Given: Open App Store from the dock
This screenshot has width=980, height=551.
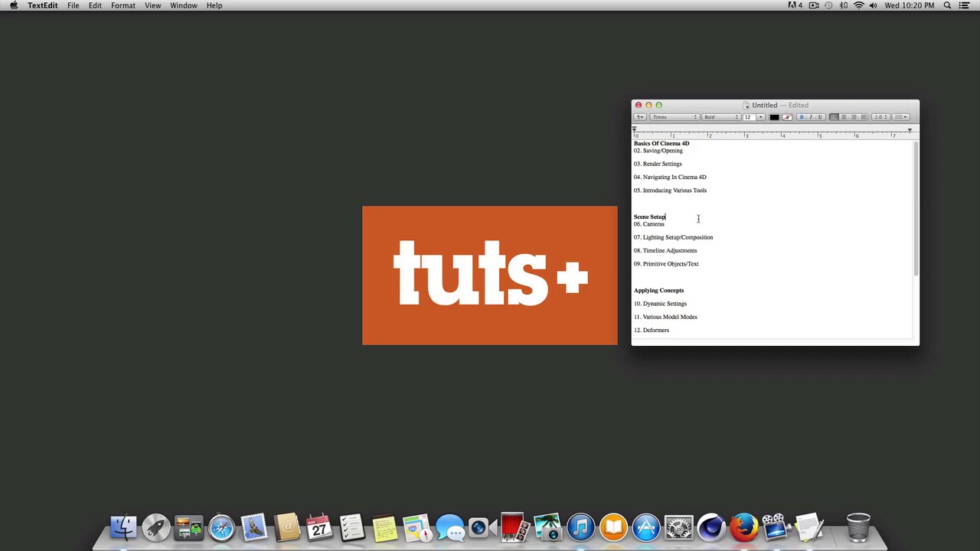Looking at the screenshot, I should pyautogui.click(x=646, y=527).
